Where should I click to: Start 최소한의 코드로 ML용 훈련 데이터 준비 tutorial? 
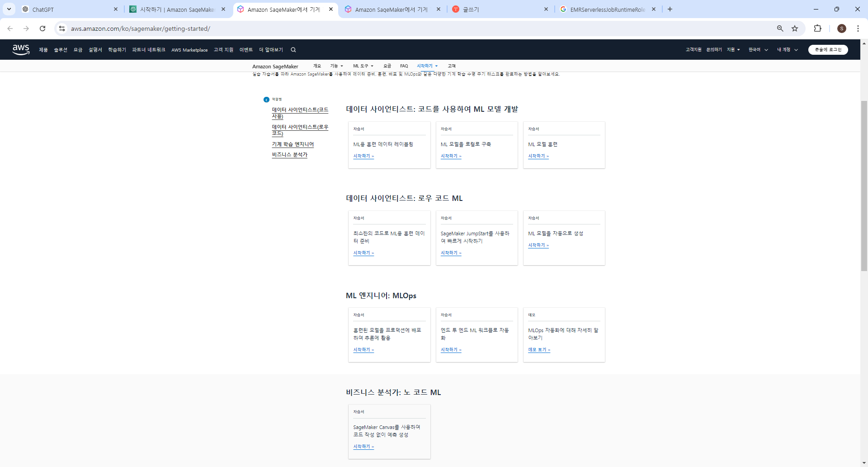click(x=363, y=253)
